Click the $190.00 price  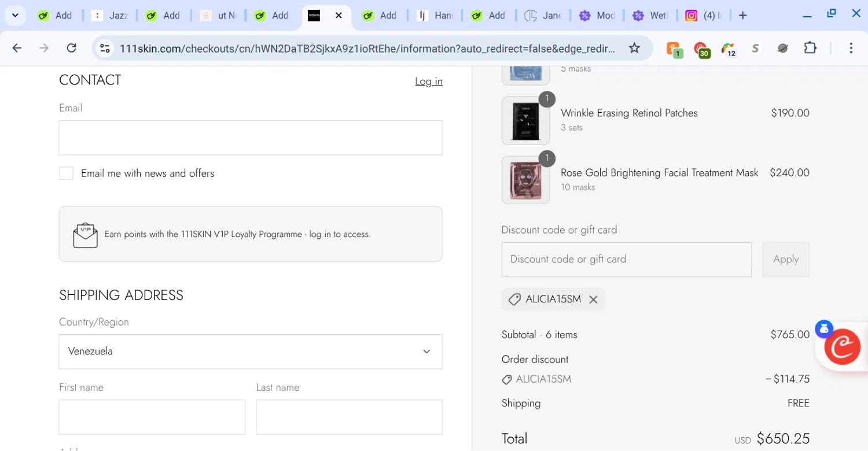click(x=790, y=113)
